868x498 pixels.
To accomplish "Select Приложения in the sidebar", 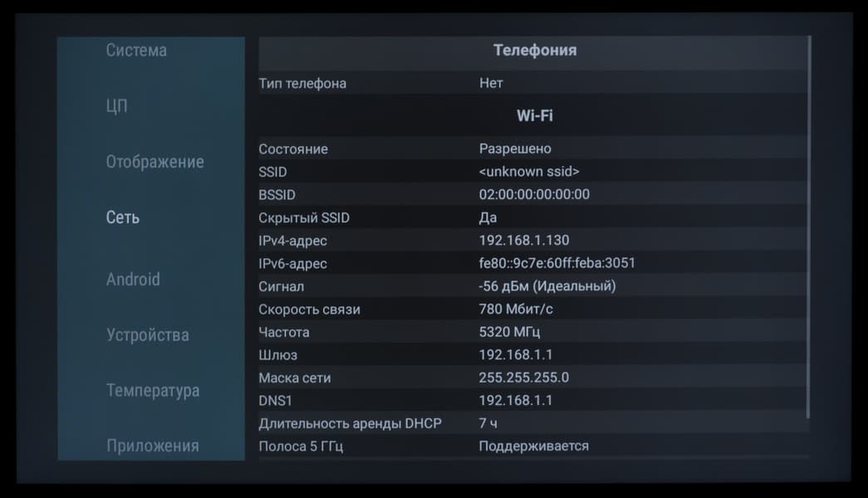I will (152, 446).
